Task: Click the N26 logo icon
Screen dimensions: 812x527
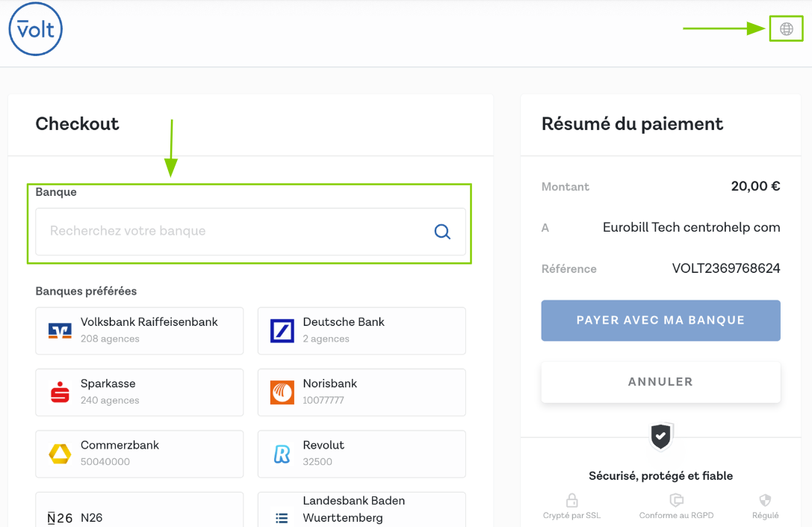Action: tap(60, 517)
